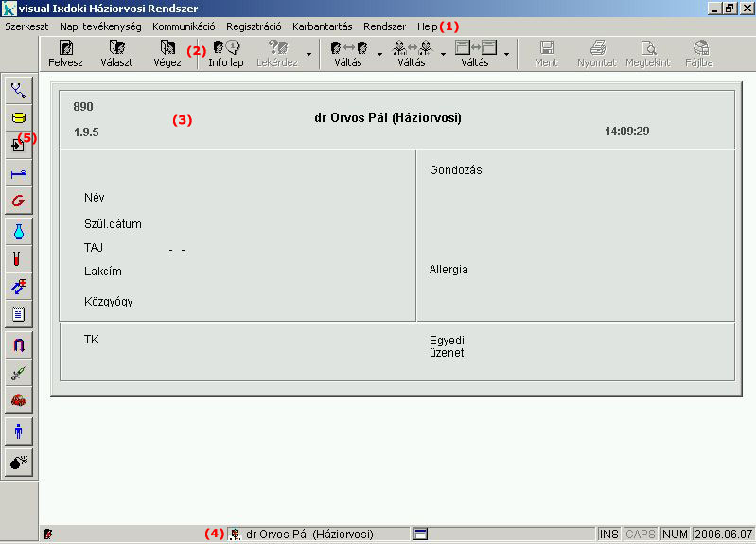Click the CAPS indicator in status bar
Screen dimensions: 756x544
pyautogui.click(x=641, y=535)
